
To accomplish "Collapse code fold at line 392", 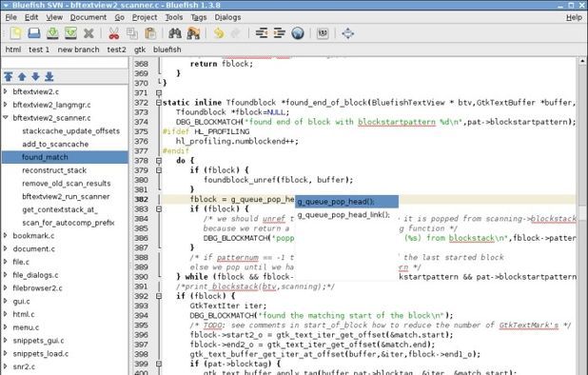I will click(x=159, y=296).
